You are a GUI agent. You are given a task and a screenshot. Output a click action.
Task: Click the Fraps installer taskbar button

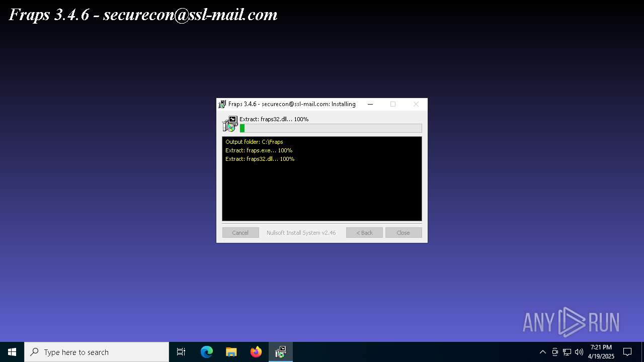(281, 352)
